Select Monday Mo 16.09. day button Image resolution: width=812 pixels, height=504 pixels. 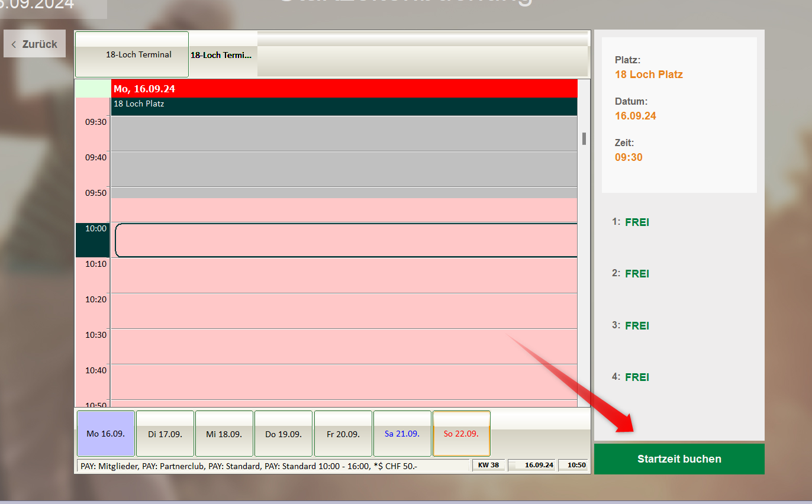(106, 434)
